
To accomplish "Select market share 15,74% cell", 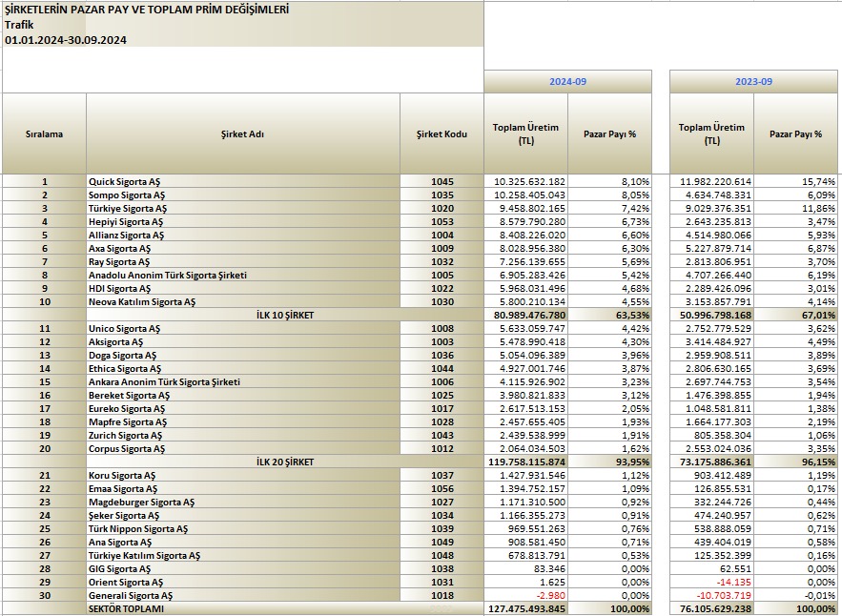I will pyautogui.click(x=796, y=181).
